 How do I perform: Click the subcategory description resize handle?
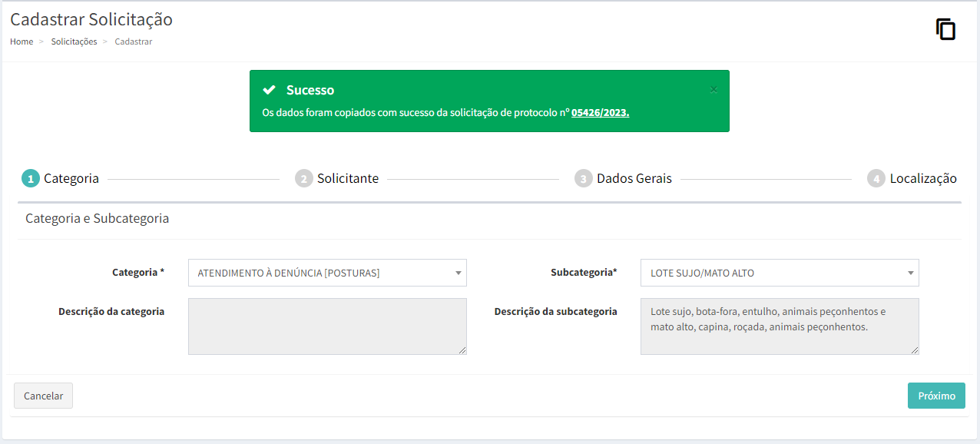[915, 350]
